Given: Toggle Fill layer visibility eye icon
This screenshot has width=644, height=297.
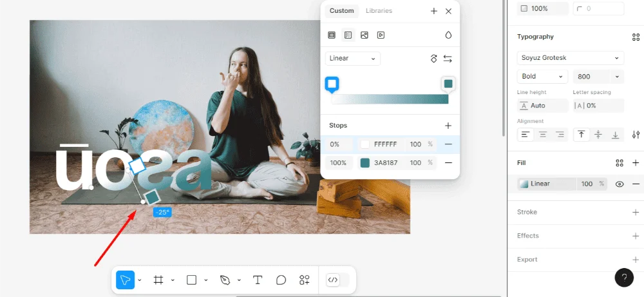Looking at the screenshot, I should 620,184.
